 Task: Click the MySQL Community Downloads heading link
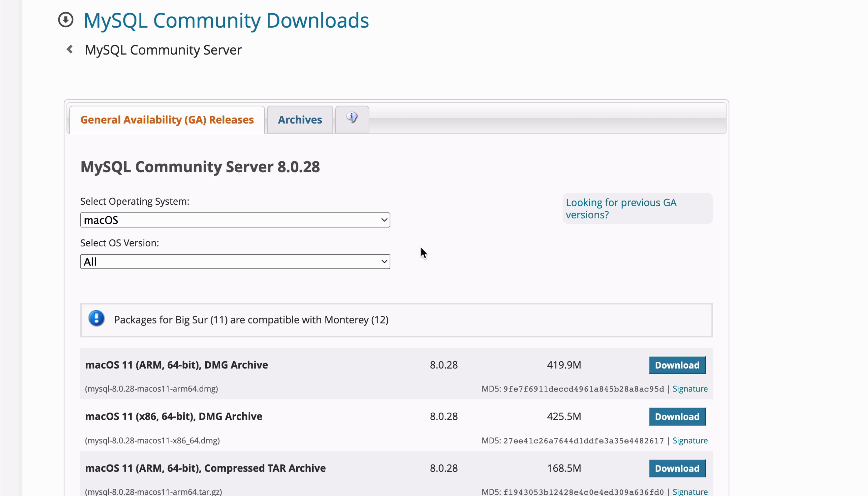(x=226, y=20)
